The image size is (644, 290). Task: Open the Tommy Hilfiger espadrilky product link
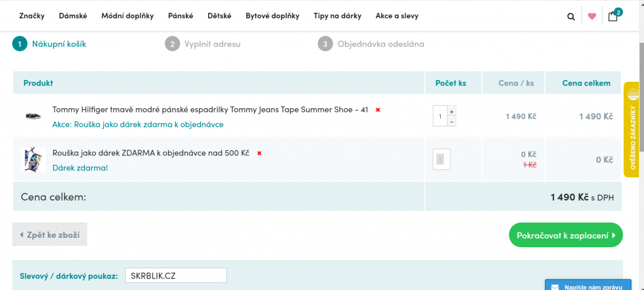[x=210, y=109]
